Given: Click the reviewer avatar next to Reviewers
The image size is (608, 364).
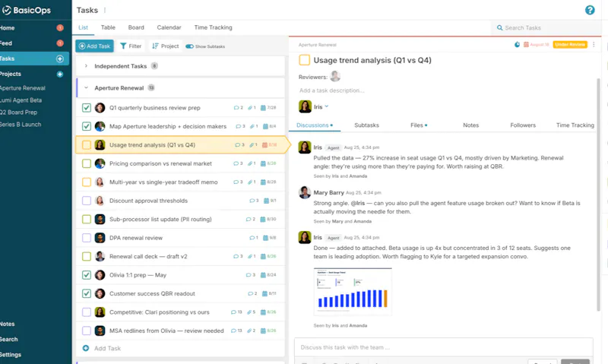Looking at the screenshot, I should pos(335,76).
